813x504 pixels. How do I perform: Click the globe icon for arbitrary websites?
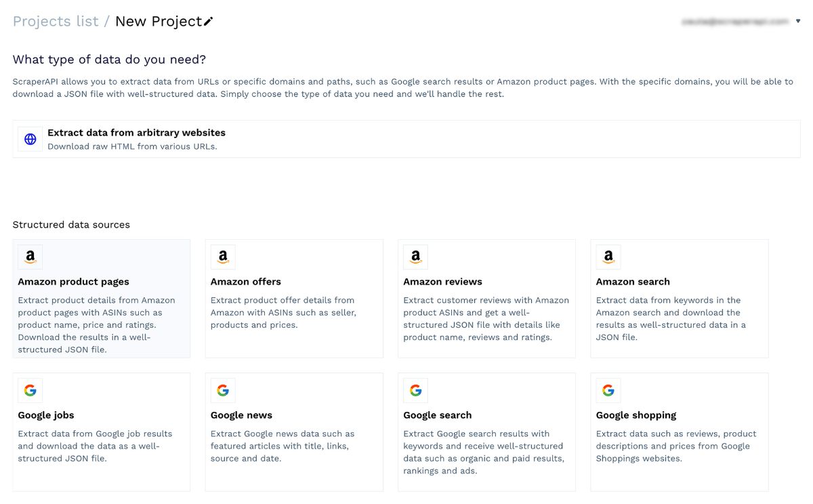coord(30,139)
